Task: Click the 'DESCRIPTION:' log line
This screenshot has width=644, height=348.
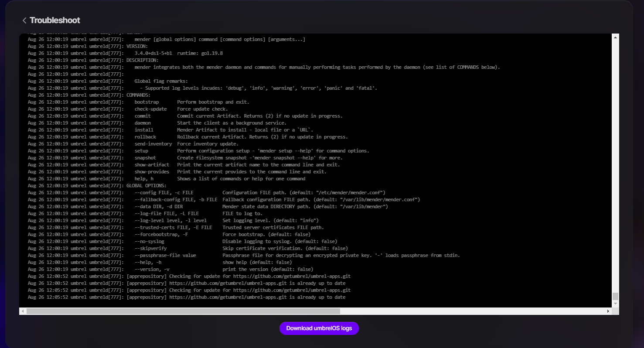Action: 93,60
